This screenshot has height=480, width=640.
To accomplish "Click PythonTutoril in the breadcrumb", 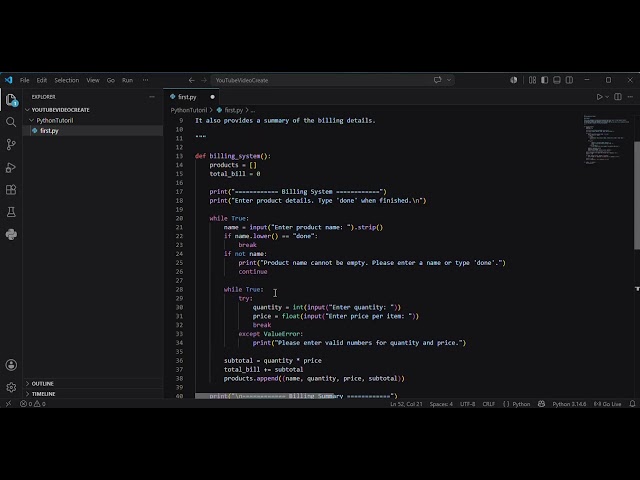I will 189,110.
